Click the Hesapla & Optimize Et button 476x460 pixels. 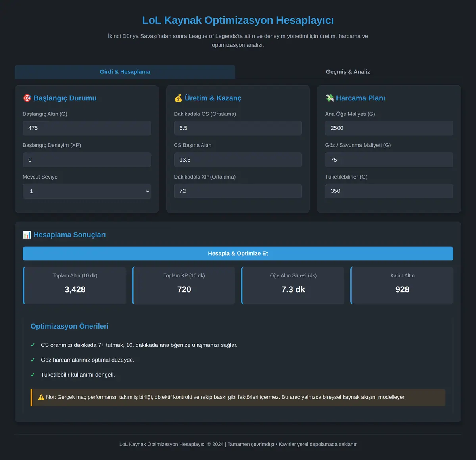click(238, 254)
